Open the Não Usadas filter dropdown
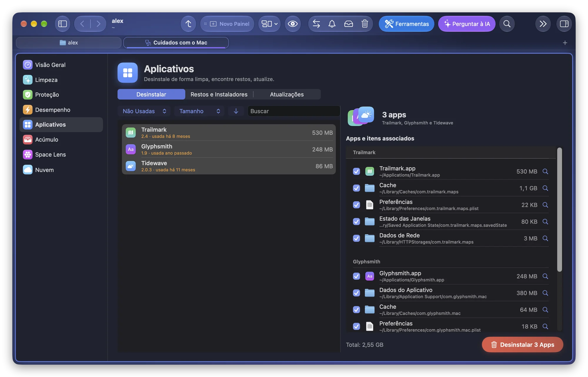 (144, 111)
